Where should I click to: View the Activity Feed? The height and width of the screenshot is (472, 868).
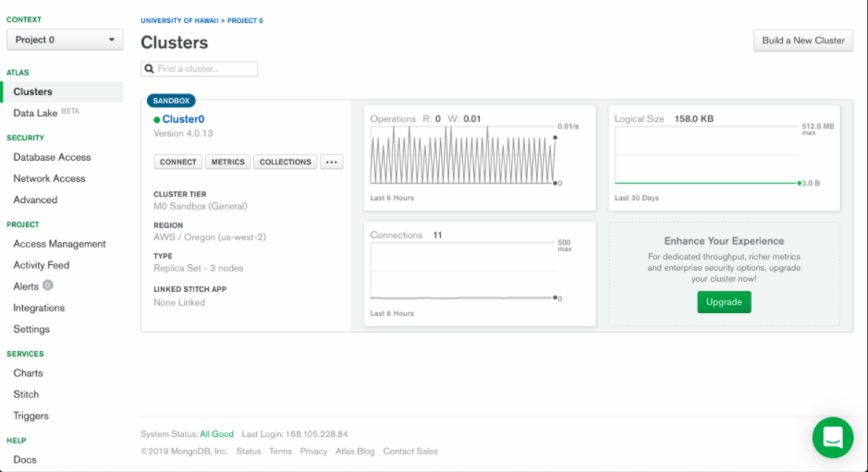(42, 265)
